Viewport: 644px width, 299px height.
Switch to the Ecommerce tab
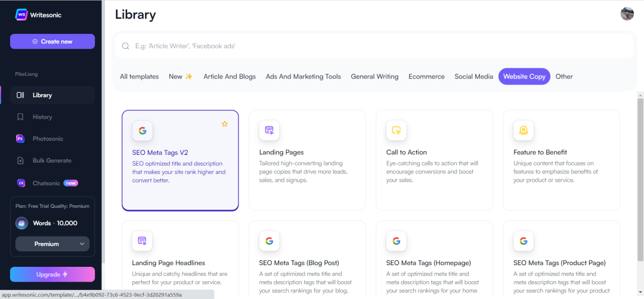coord(426,76)
